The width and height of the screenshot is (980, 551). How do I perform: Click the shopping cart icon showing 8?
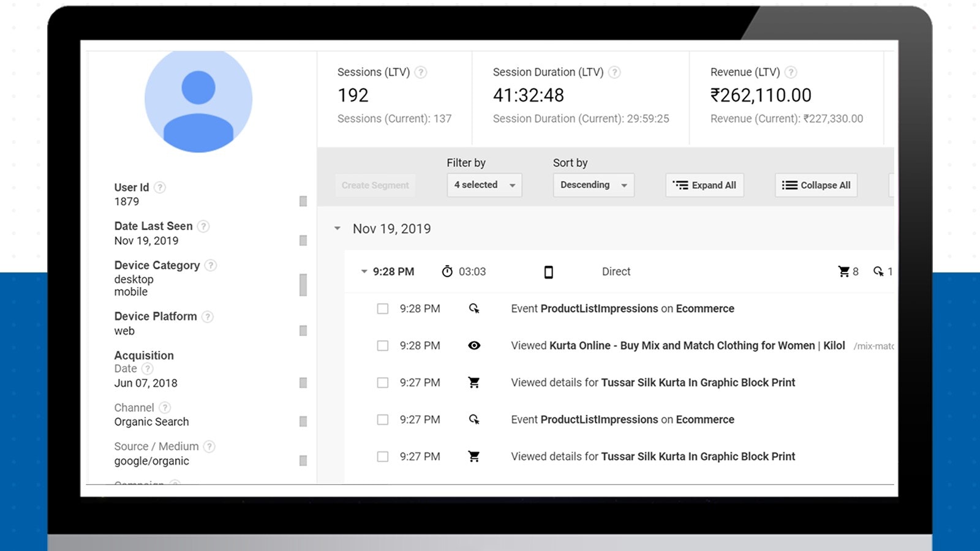(x=843, y=271)
